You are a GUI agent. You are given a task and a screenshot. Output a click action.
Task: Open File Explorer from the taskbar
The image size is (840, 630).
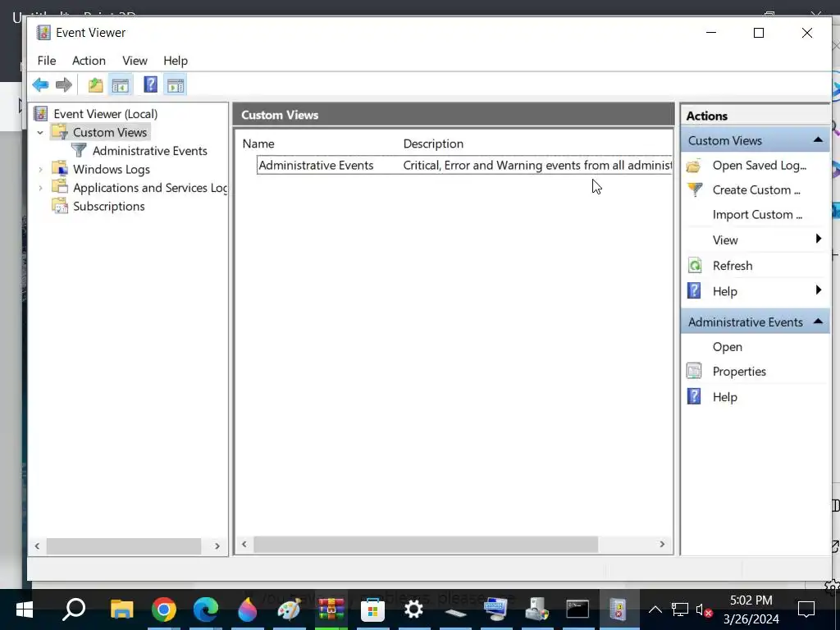[121, 609]
